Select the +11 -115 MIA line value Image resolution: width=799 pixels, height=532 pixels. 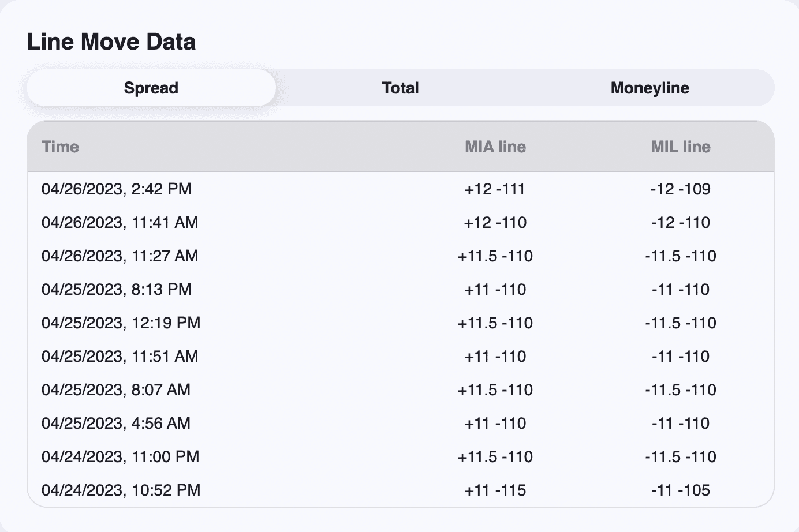[x=495, y=490]
